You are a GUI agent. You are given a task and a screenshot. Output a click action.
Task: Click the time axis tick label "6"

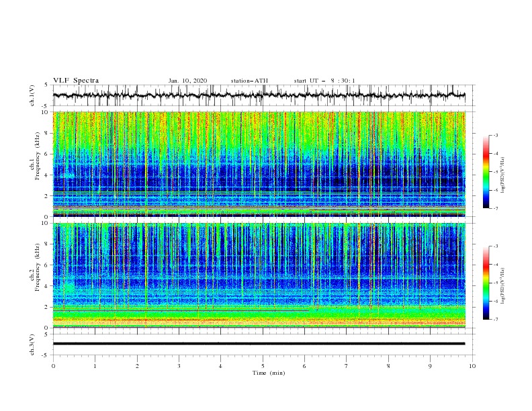304,366
